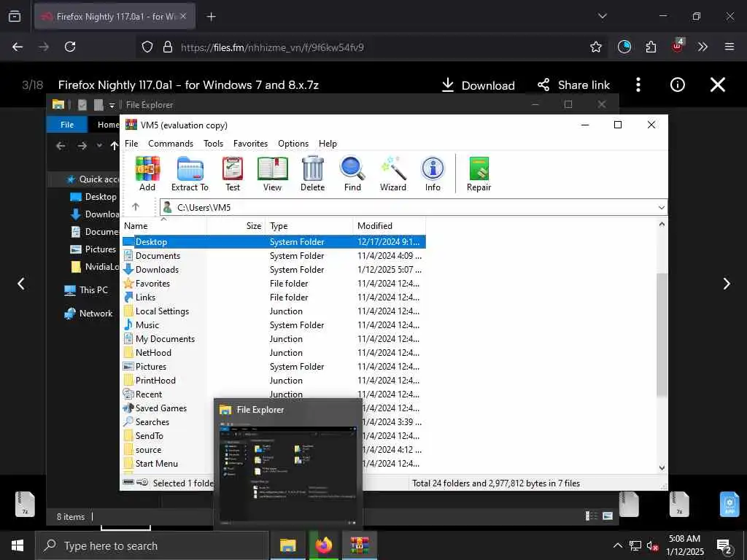Click the WinRAR vertical scrollbar thumb
The height and width of the screenshot is (560, 747).
[662, 334]
